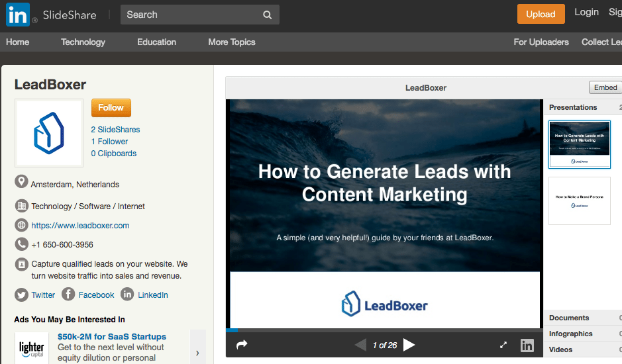Open the Education nav item
This screenshot has height=364, width=622.
[157, 42]
